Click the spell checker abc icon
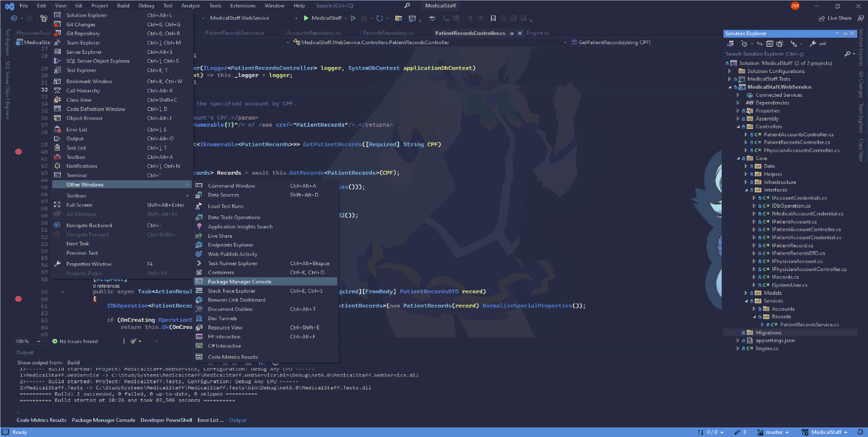 [x=432, y=18]
